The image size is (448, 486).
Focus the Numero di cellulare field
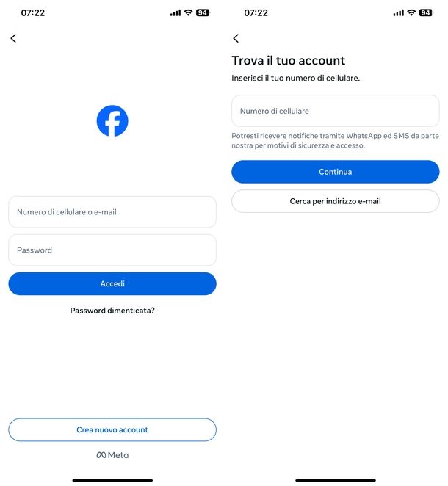pos(336,112)
